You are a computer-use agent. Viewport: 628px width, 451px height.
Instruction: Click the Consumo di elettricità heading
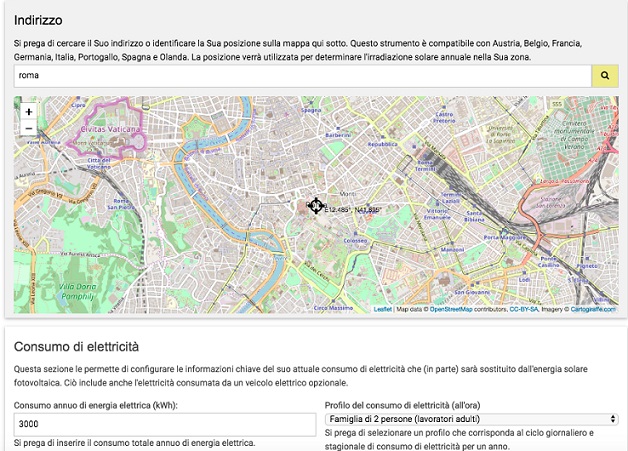76,347
